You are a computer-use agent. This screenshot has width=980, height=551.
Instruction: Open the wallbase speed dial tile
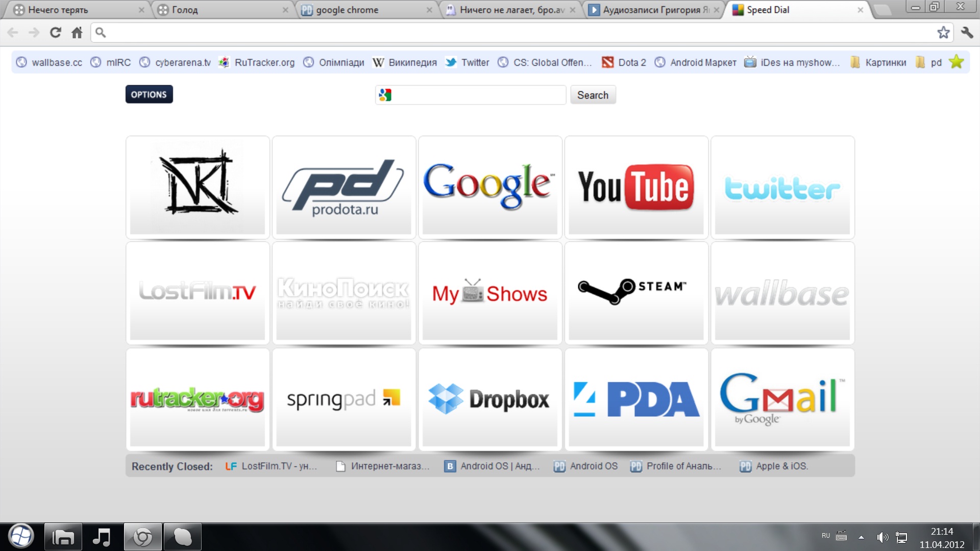click(782, 293)
